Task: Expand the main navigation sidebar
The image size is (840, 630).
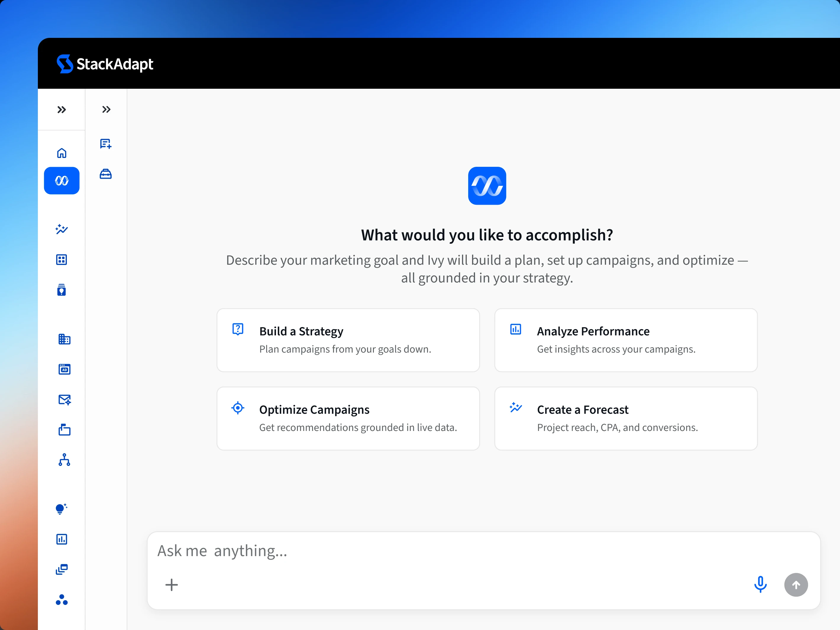Action: coord(62,110)
